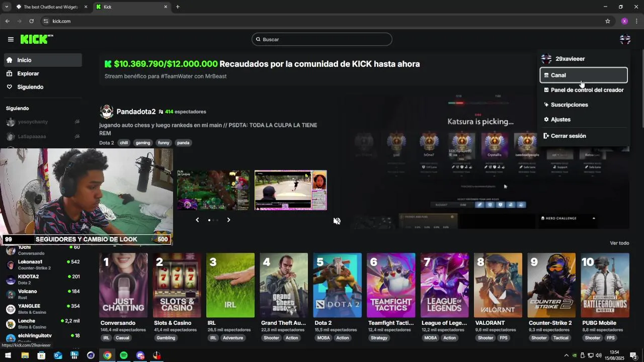The width and height of the screenshot is (644, 362).
Task: Open the profile avatar at top right
Action: click(625, 39)
